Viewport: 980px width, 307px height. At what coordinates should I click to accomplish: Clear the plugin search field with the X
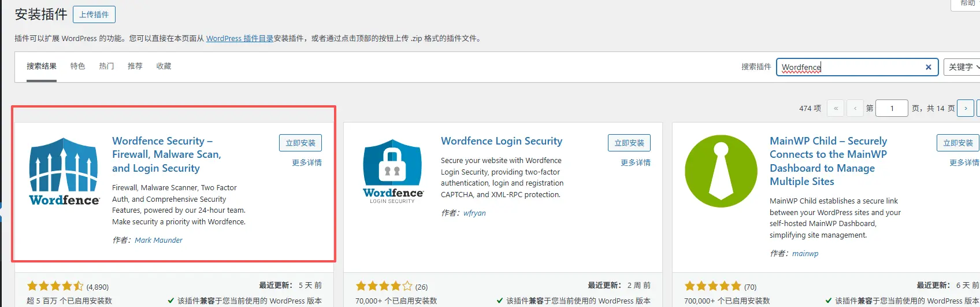(x=929, y=67)
